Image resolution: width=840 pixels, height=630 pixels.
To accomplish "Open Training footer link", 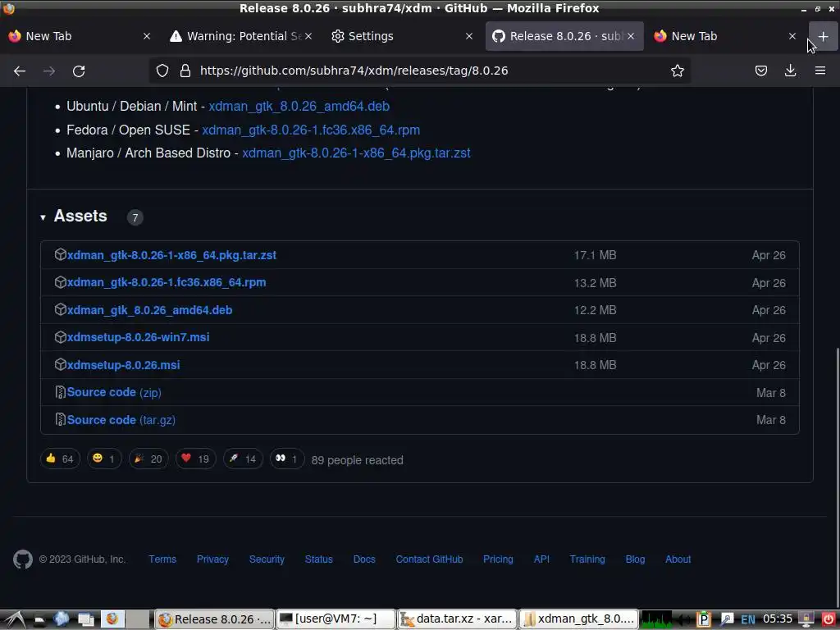I will coord(587,559).
